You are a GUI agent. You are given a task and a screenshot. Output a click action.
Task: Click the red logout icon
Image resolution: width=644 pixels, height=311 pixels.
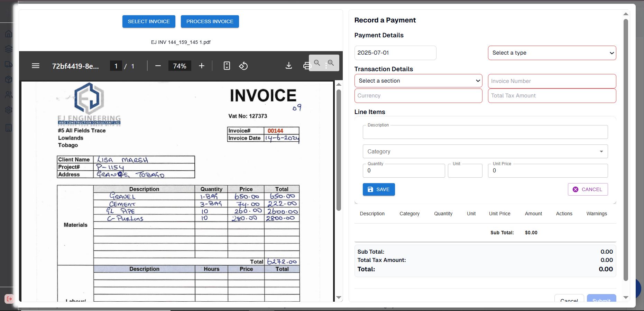pyautogui.click(x=9, y=299)
